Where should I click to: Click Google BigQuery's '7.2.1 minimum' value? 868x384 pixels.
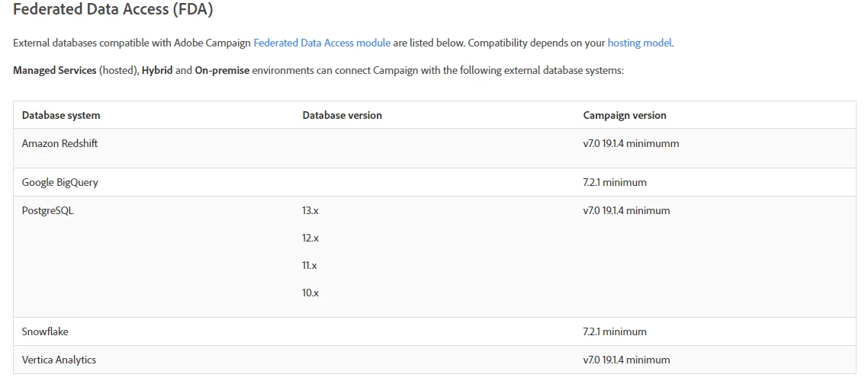(615, 182)
